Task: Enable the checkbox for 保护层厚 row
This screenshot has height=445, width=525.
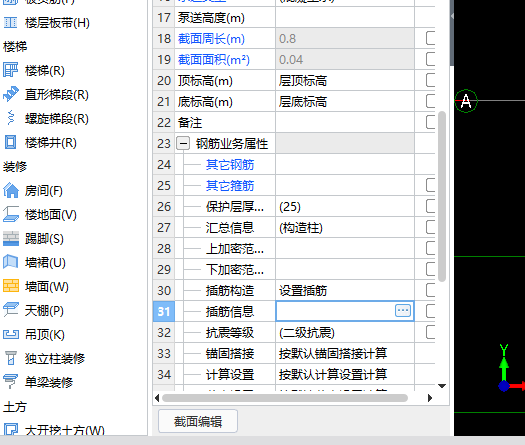Action: [x=431, y=206]
